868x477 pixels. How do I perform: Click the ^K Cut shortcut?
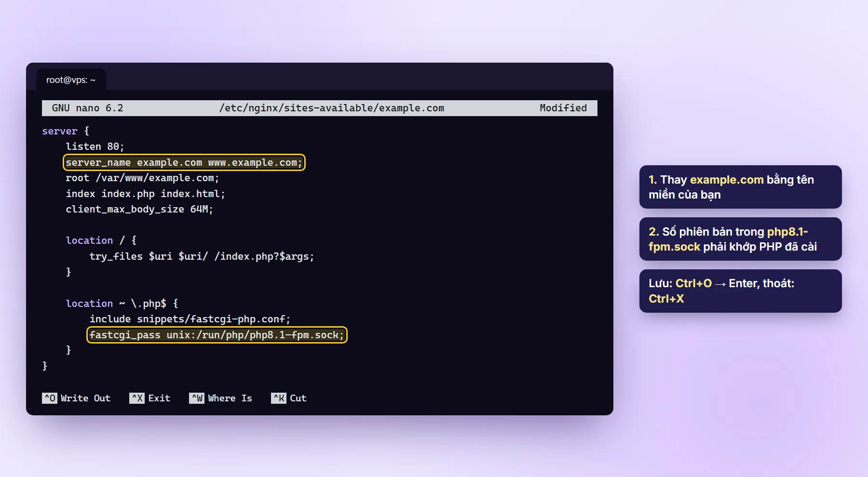coord(289,398)
